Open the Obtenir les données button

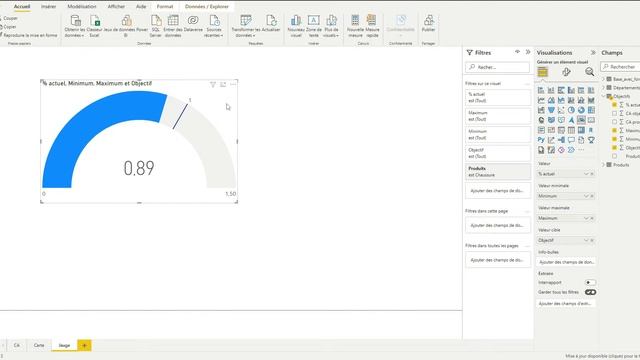pyautogui.click(x=75, y=26)
